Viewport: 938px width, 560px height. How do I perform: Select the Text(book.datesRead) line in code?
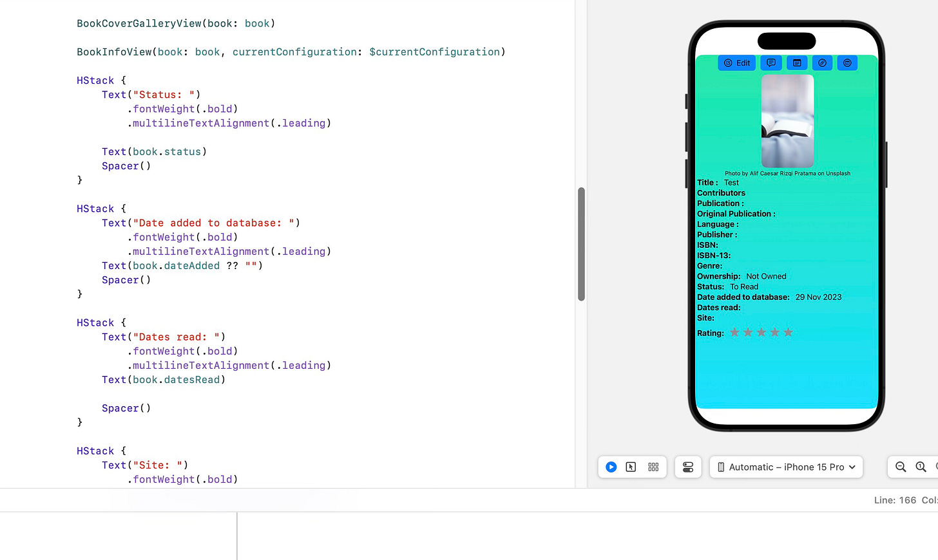[x=163, y=379]
